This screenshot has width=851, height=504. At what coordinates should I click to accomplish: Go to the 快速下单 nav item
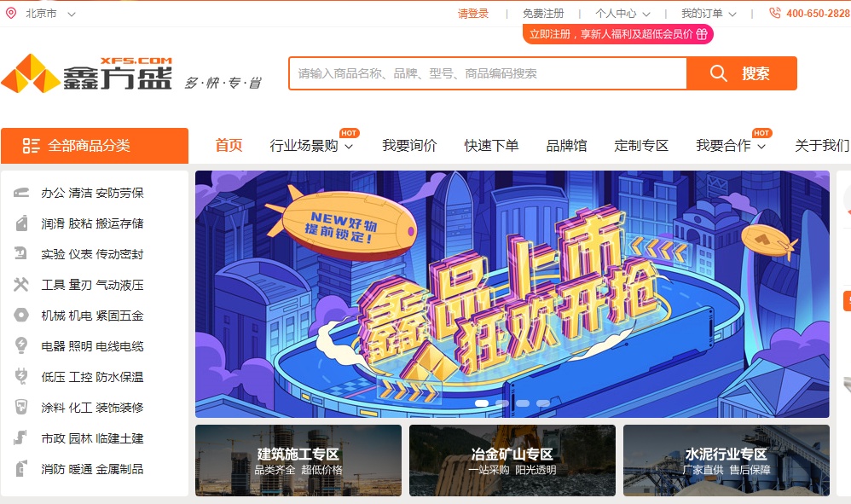tap(491, 145)
